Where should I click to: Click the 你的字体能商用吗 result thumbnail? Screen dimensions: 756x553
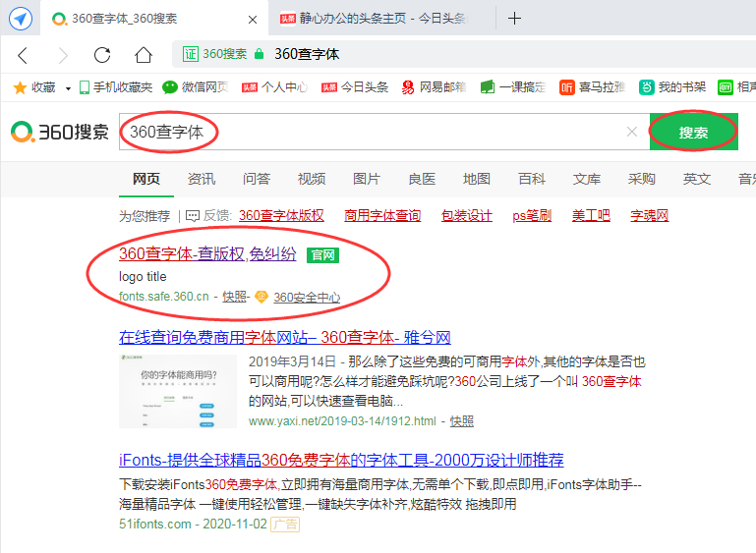pos(178,391)
